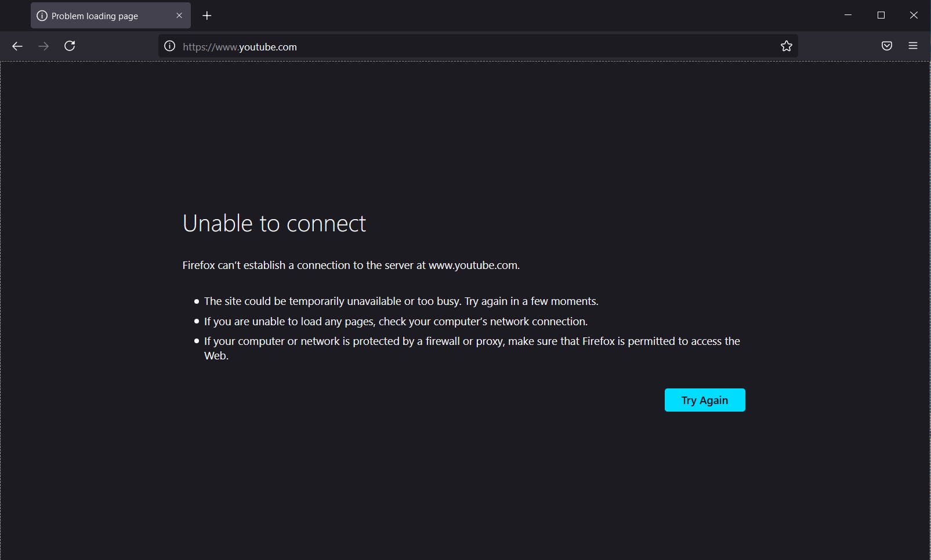Close the Firefox window
This screenshot has width=931, height=560.
pyautogui.click(x=914, y=15)
